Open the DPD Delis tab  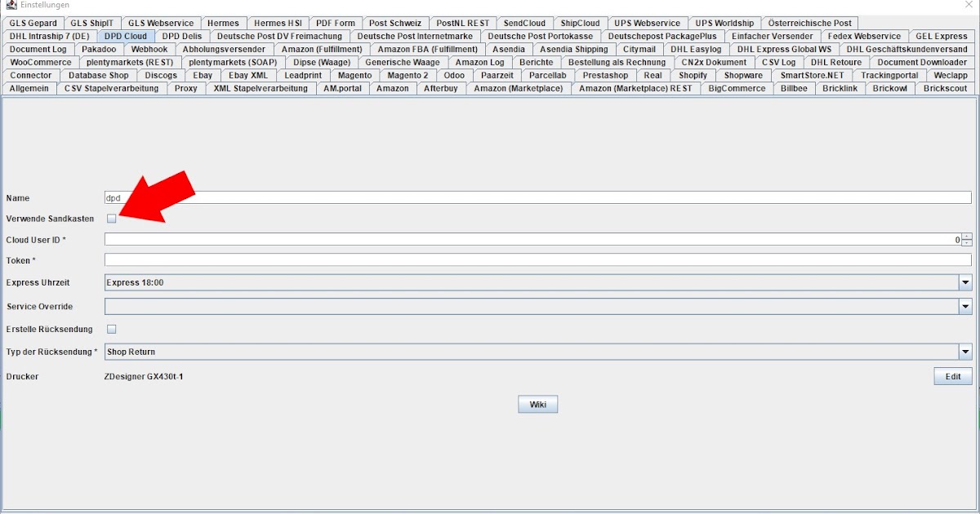point(182,36)
